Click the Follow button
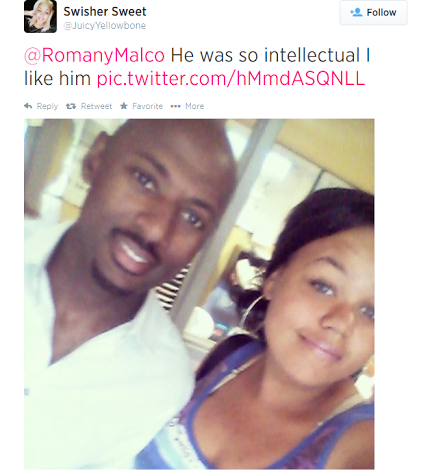The width and height of the screenshot is (430, 473). coord(373,13)
